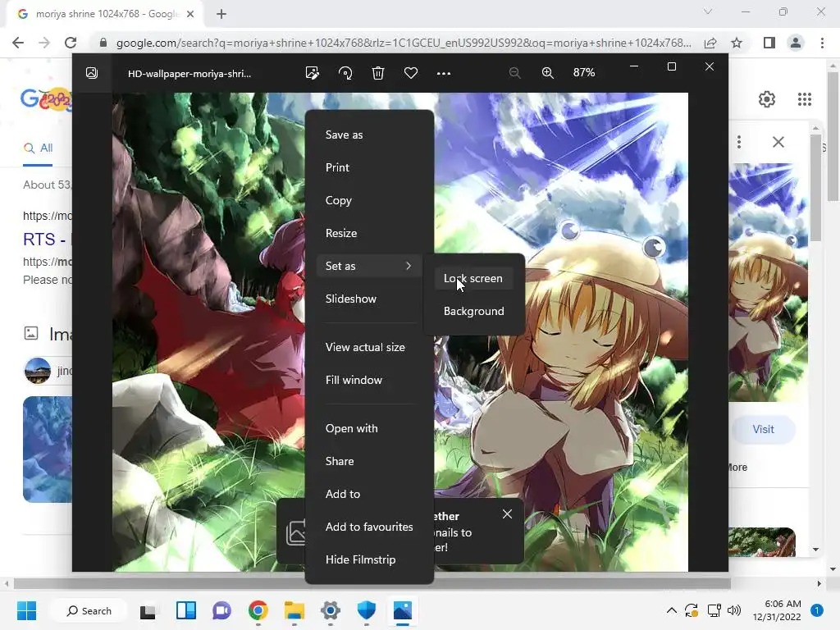The width and height of the screenshot is (840, 630).
Task: Zoom out using the magnifier minus icon
Action: click(515, 73)
